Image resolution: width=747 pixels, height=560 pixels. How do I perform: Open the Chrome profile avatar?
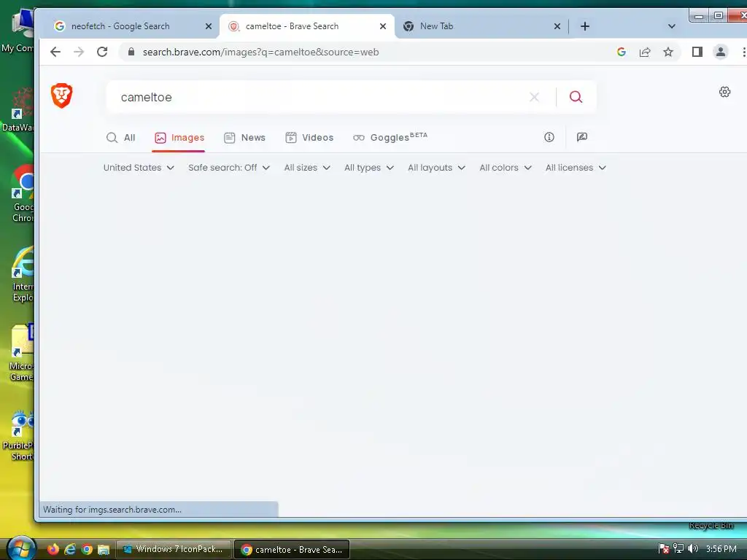pos(720,52)
